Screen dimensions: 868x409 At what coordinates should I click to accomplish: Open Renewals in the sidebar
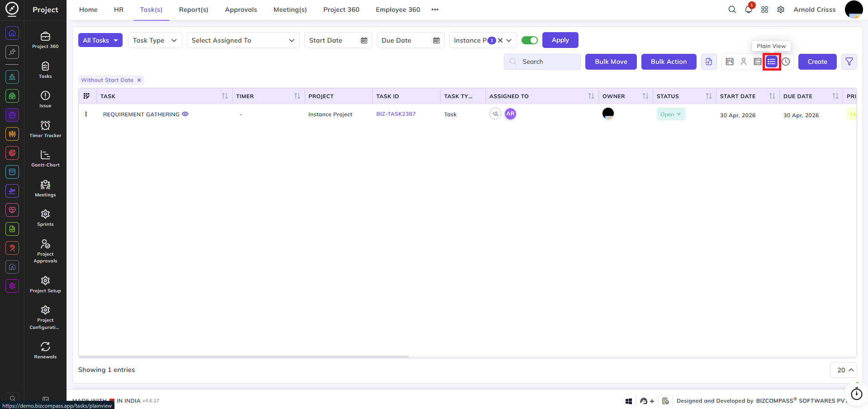pyautogui.click(x=45, y=351)
